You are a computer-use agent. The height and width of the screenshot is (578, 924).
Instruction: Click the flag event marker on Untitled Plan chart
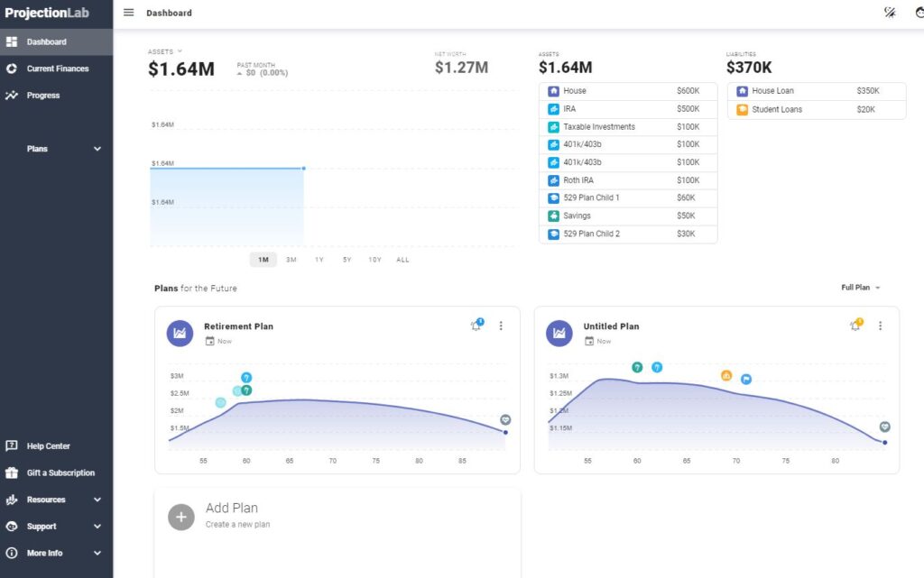[x=745, y=380]
